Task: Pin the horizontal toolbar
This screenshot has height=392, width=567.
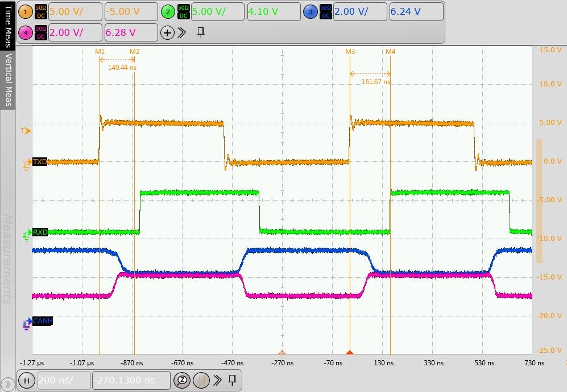Action: (x=232, y=380)
